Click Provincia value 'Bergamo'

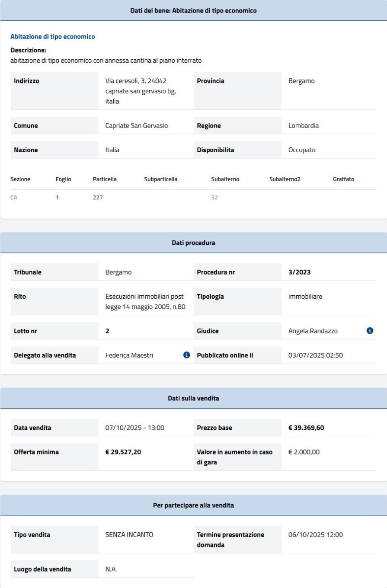tap(301, 81)
